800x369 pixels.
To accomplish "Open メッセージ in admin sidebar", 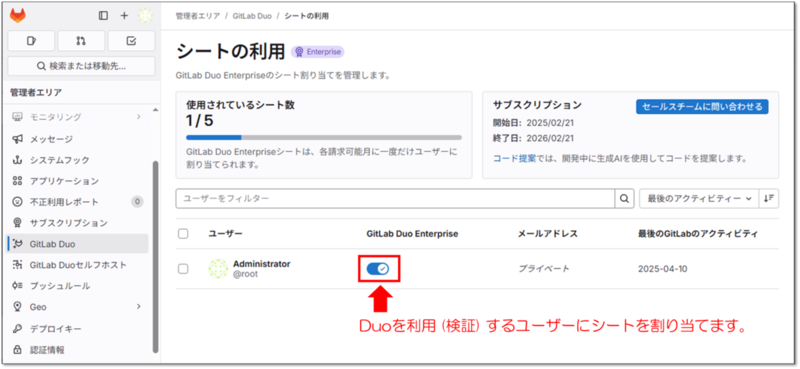I will [78, 139].
